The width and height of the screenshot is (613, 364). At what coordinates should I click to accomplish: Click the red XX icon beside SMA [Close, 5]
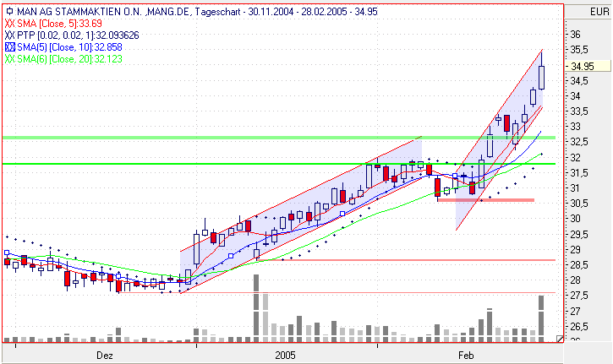(10, 24)
